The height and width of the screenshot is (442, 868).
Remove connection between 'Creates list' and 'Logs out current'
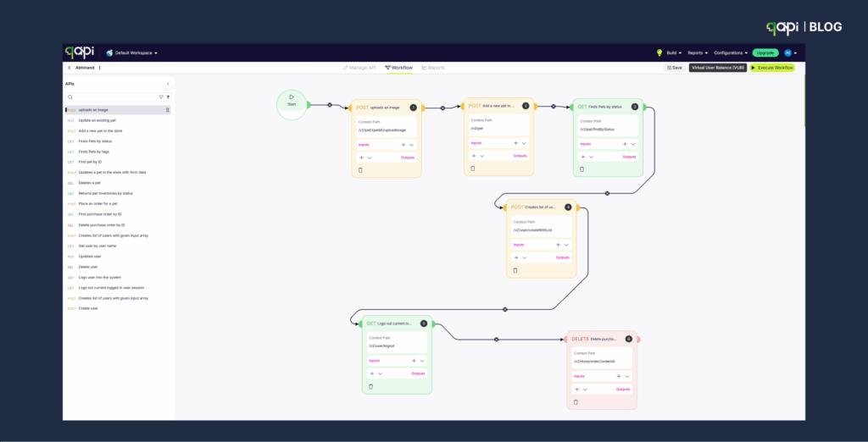[x=505, y=309]
